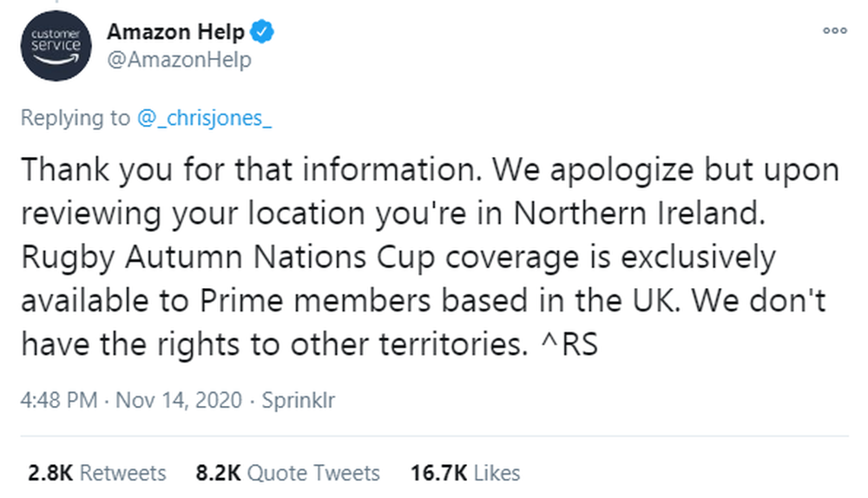Select the 4:48 PM timestamp

[x=59, y=400]
